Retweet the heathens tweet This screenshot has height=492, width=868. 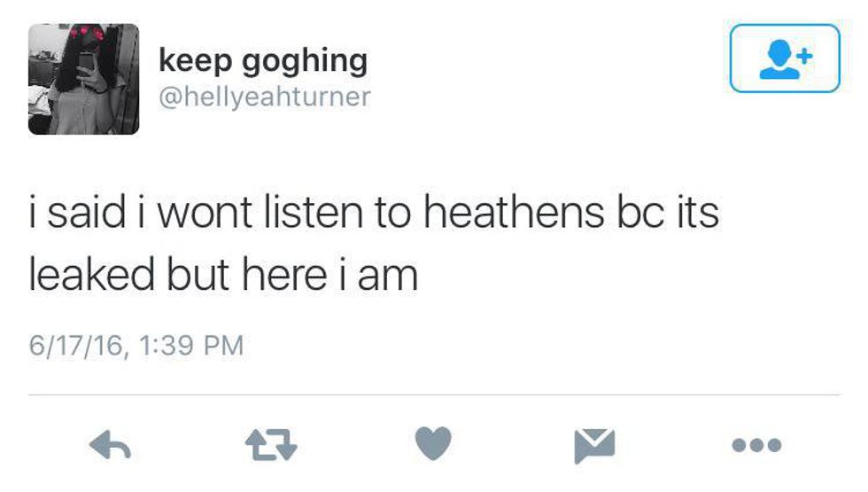[271, 445]
